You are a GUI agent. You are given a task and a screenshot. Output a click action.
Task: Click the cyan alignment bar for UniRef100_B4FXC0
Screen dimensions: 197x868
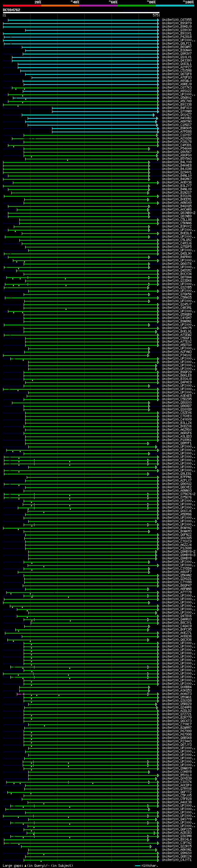pyautogui.click(x=105, y=108)
